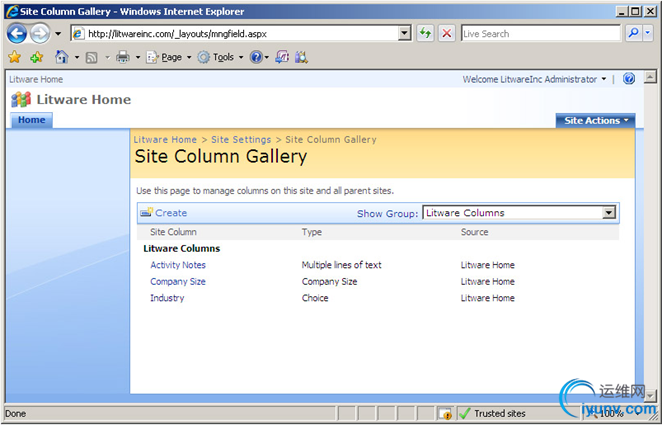Click the Print toolbar icon
The width and height of the screenshot is (662, 425).
pos(123,57)
